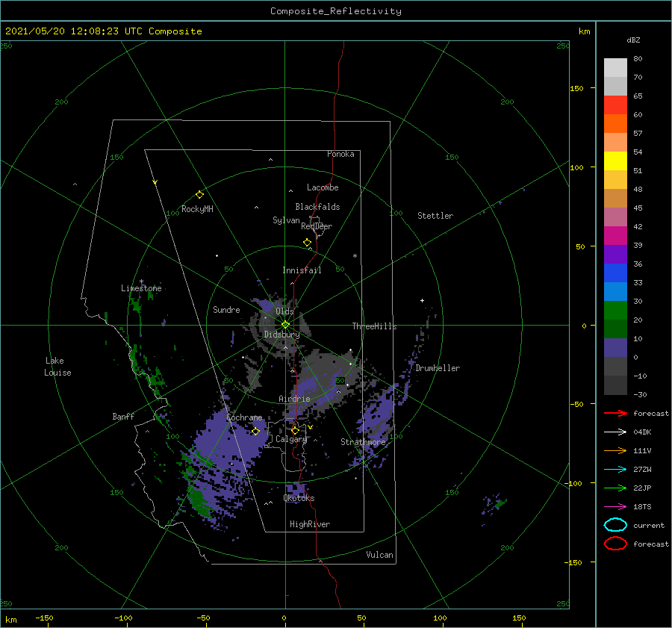Click the Sundre town label
The image size is (672, 628).
coord(226,309)
